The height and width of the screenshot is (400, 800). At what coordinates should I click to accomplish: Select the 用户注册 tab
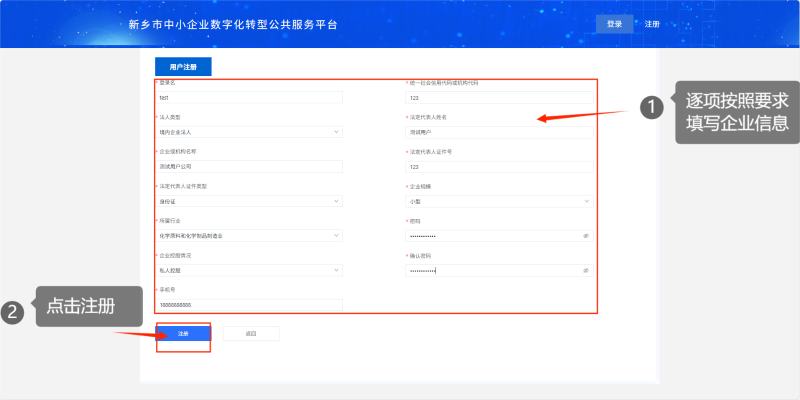183,67
